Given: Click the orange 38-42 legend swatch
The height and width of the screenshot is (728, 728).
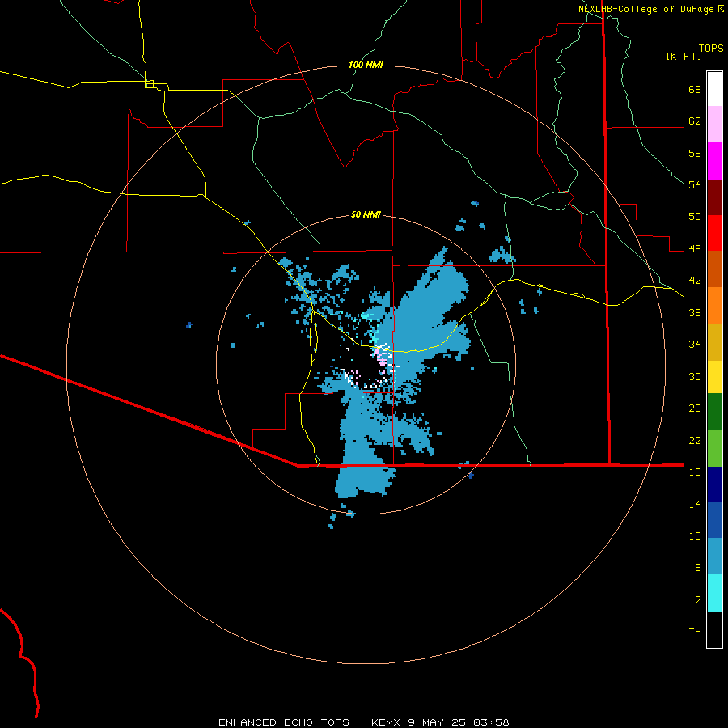Looking at the screenshot, I should 714,306.
